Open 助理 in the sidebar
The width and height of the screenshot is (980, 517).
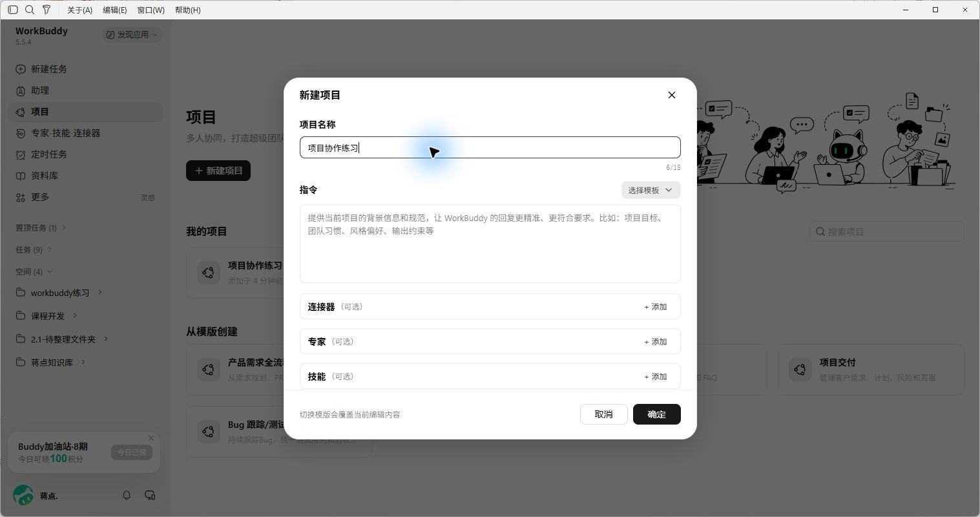pyautogui.click(x=85, y=90)
